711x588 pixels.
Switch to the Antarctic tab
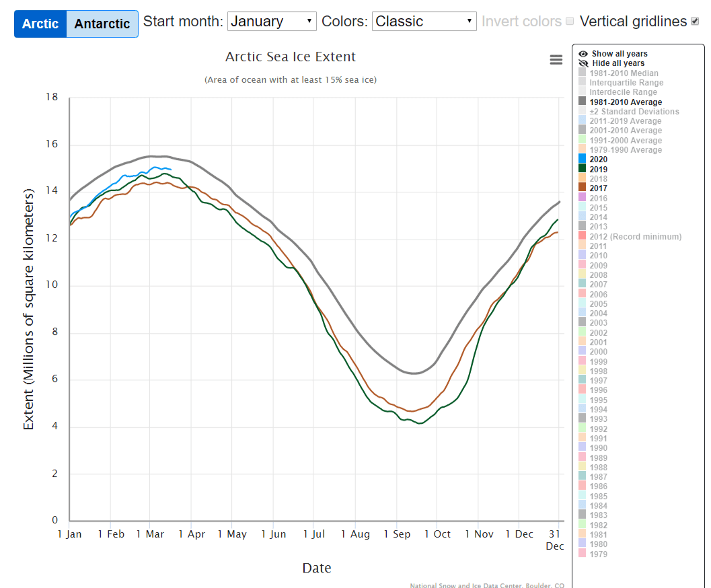click(102, 24)
